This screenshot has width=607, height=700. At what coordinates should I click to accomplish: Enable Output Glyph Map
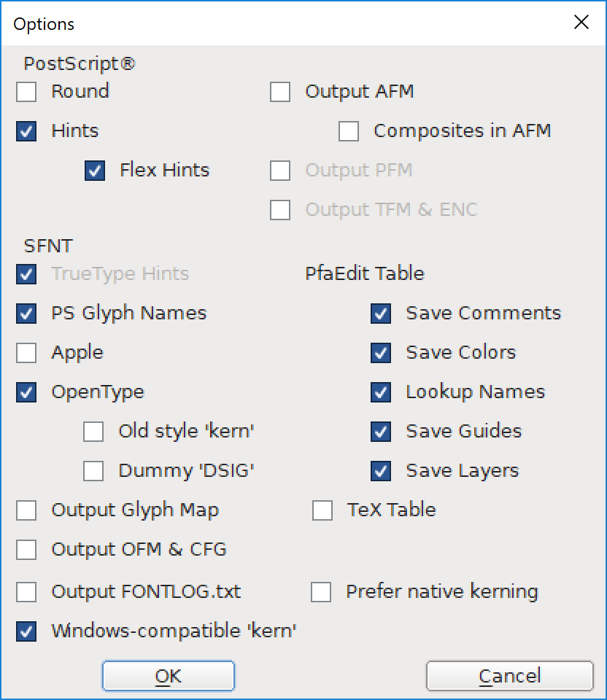click(26, 510)
